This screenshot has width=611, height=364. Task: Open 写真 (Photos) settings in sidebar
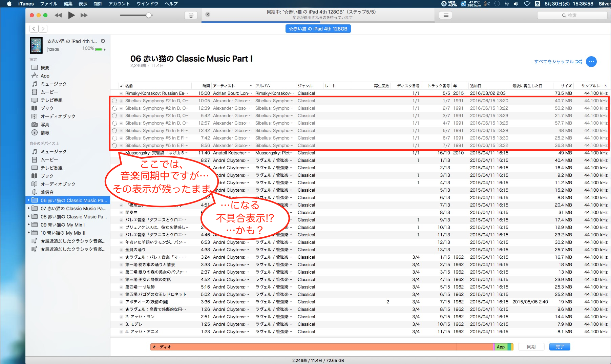[45, 125]
